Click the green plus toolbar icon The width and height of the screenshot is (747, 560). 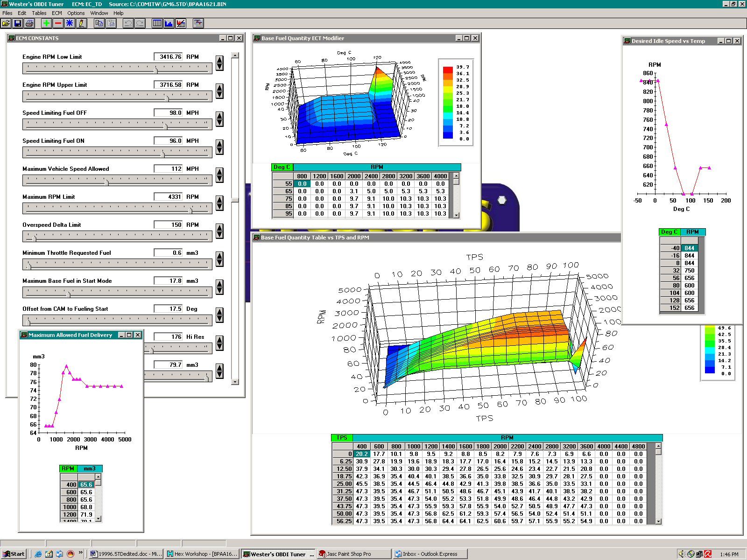(47, 23)
